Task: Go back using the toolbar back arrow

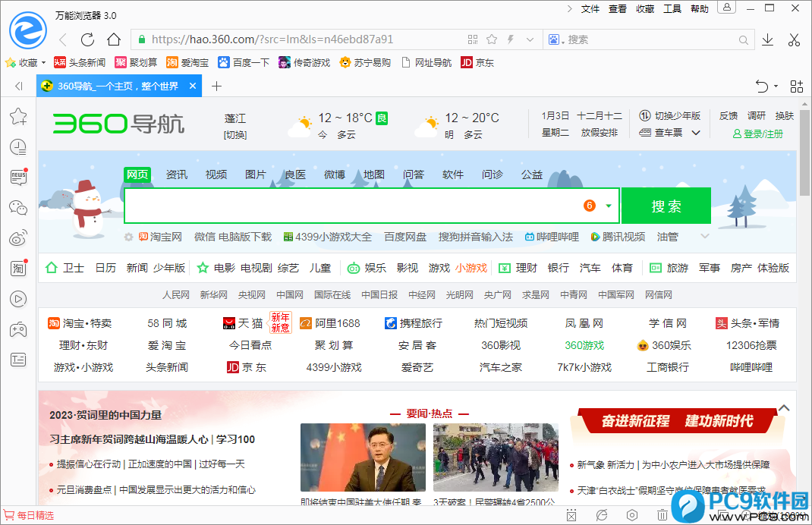Action: pos(63,40)
